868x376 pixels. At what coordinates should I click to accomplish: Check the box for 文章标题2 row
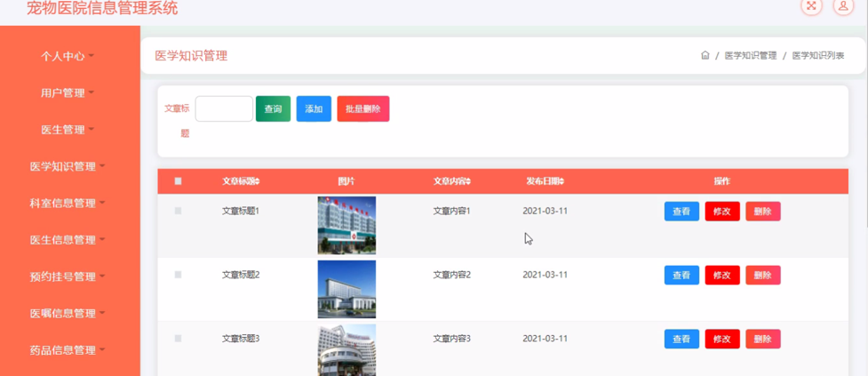tap(178, 275)
